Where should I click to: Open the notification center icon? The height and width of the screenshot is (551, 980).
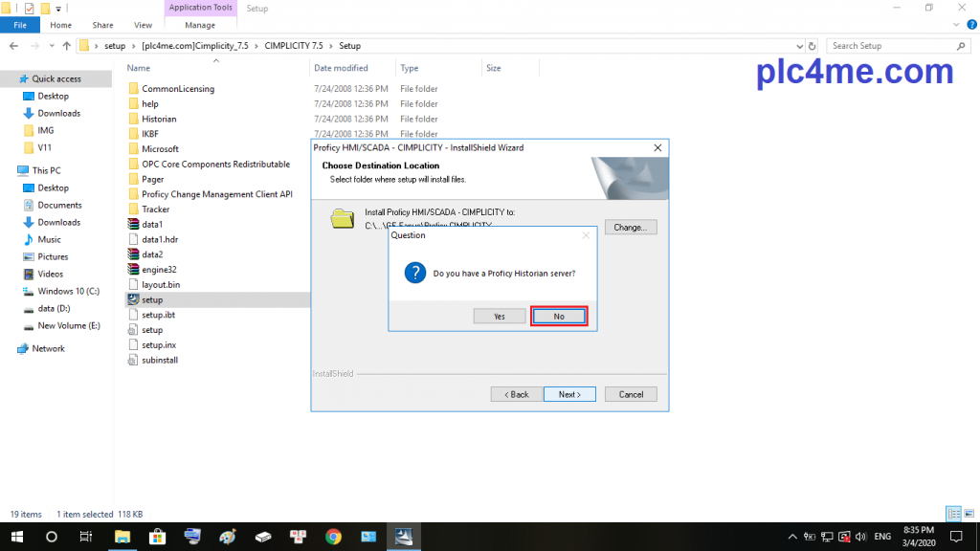click(955, 537)
